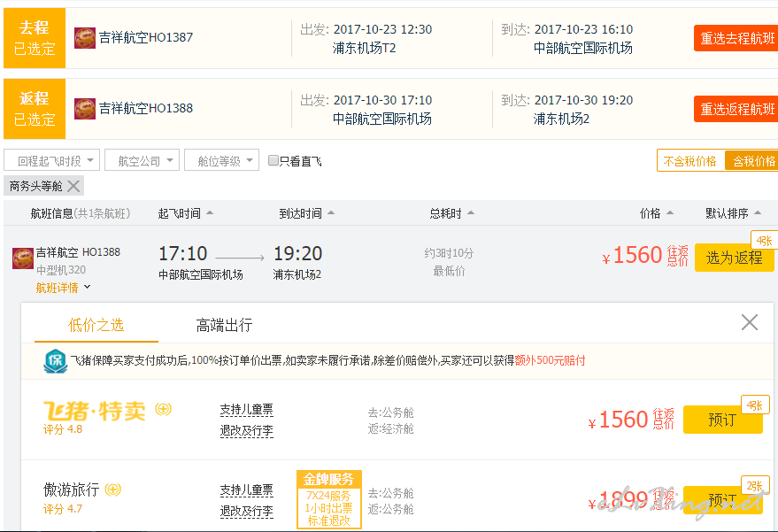The width and height of the screenshot is (778, 532).
Task: Click the 保 guarantee shield icon
Action: [55, 361]
